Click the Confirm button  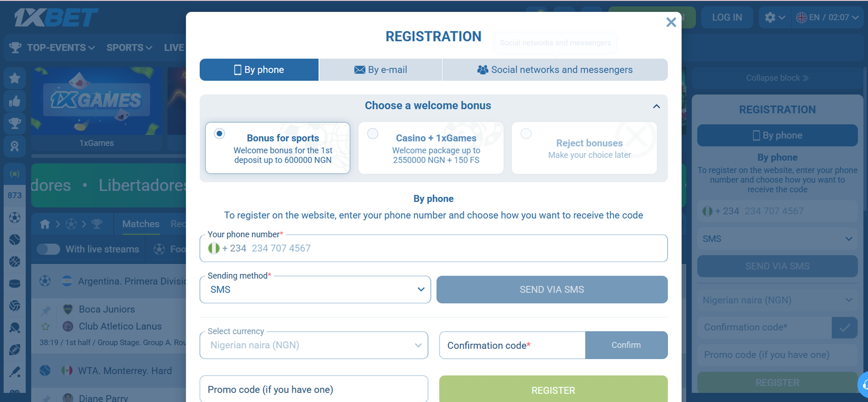(x=627, y=345)
